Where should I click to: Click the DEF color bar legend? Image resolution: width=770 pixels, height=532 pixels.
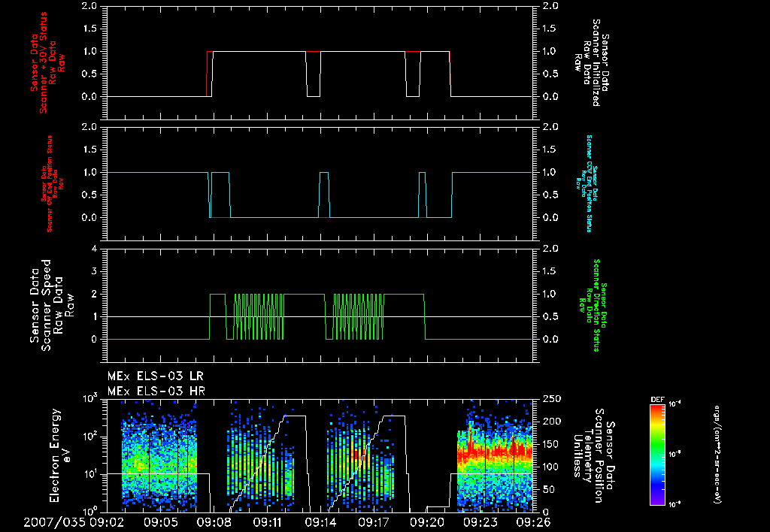click(657, 455)
